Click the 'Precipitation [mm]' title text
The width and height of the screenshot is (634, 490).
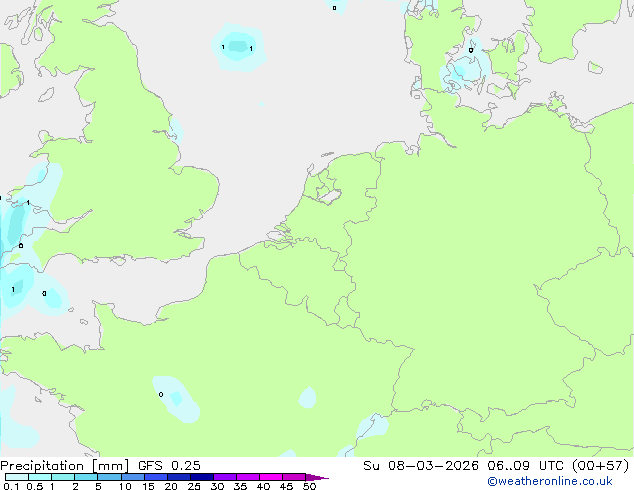65,466
